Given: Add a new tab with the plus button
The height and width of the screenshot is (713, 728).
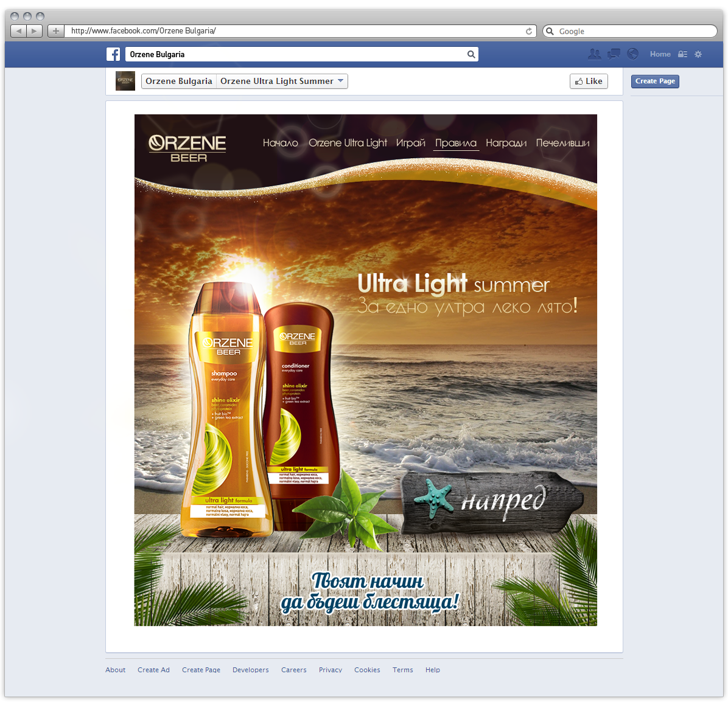Looking at the screenshot, I should coord(56,31).
